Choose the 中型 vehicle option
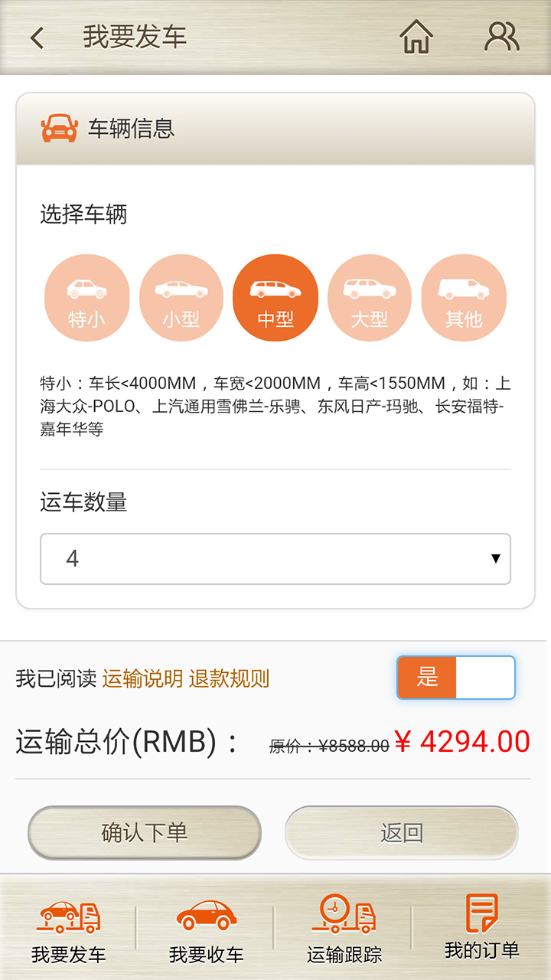 [x=275, y=298]
